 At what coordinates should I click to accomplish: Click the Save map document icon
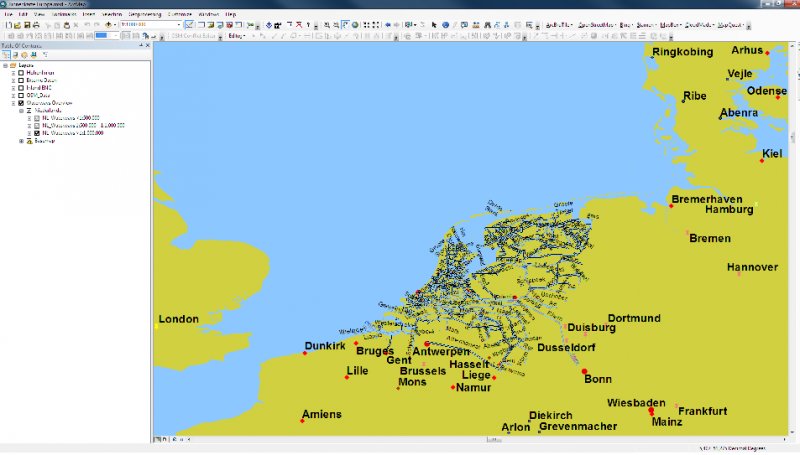27,24
